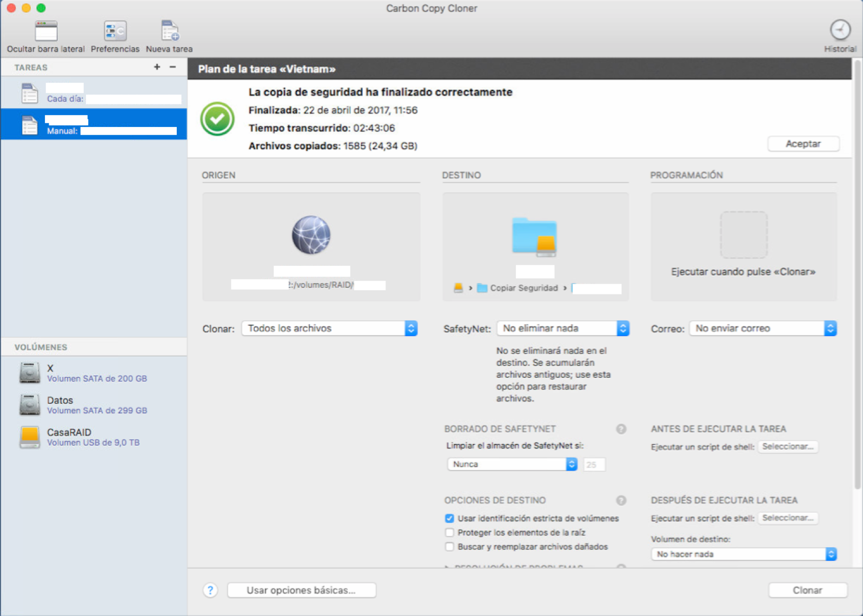Click the blue help question mark button
Screen dimensions: 863x616
[210, 590]
